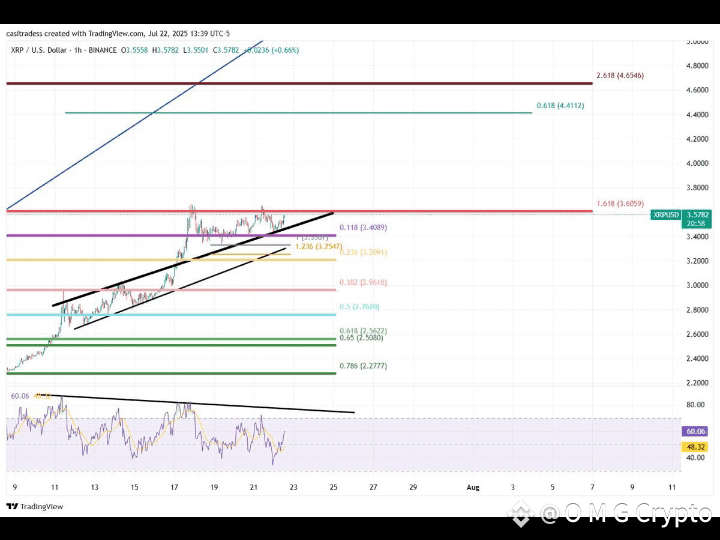This screenshot has height=540, width=720.
Task: Click the XRPUSD symbol tag on price axis
Action: pos(666,215)
